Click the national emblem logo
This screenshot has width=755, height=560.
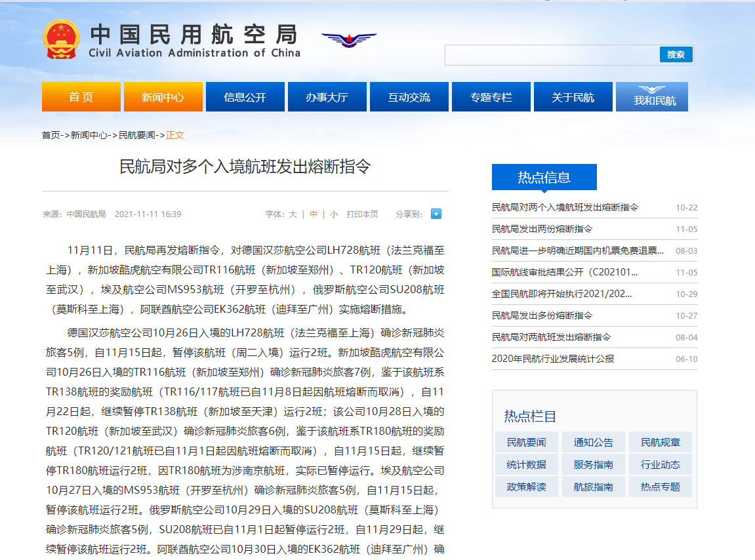61,40
